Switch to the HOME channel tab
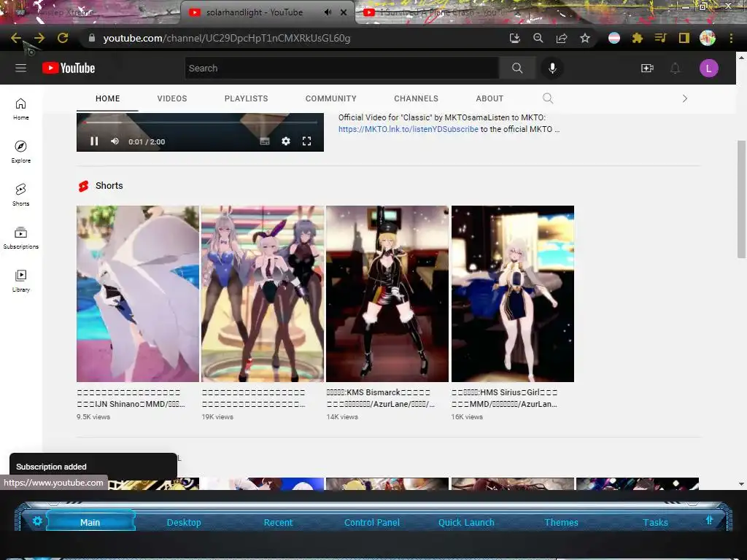Screen dimensions: 747x560 pos(108,98)
